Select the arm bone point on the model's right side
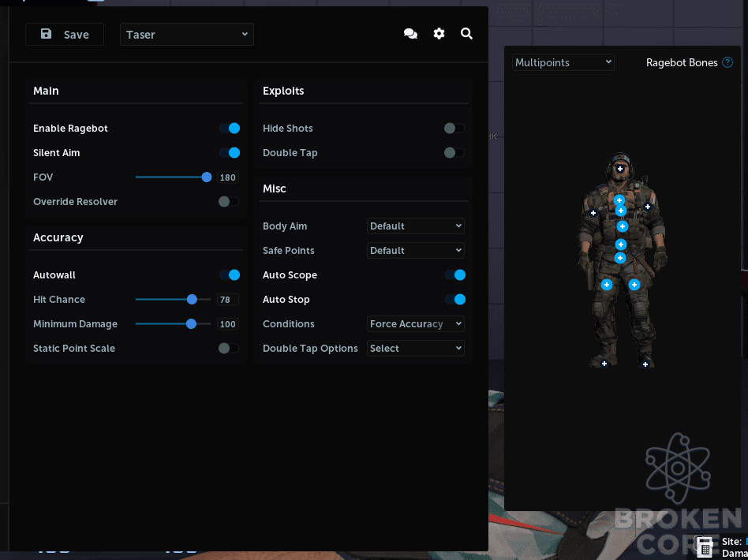The width and height of the screenshot is (748, 560). pyautogui.click(x=647, y=207)
